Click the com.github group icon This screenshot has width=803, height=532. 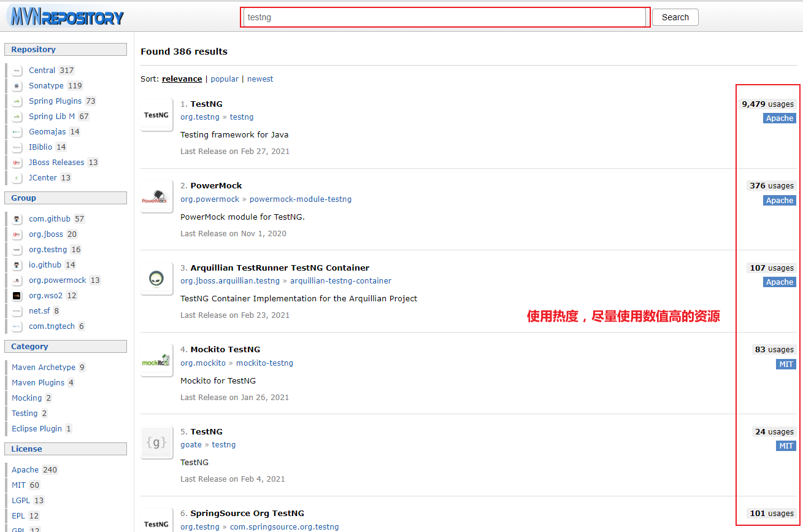pos(17,219)
